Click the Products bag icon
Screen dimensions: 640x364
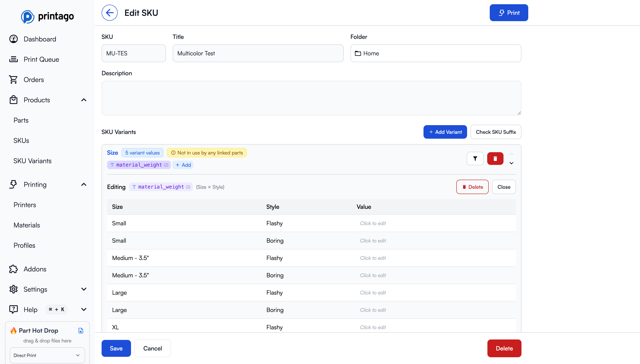coord(14,100)
